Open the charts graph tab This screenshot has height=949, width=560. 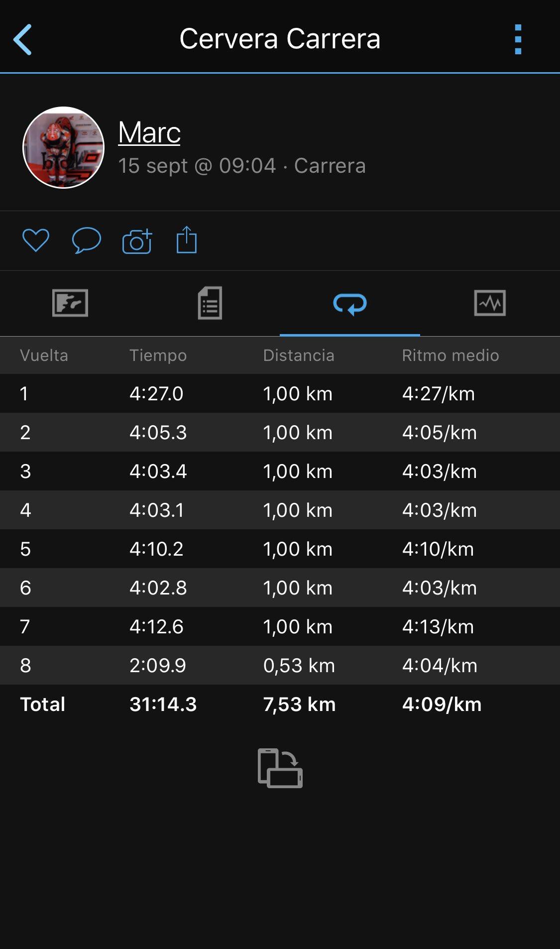[490, 303]
